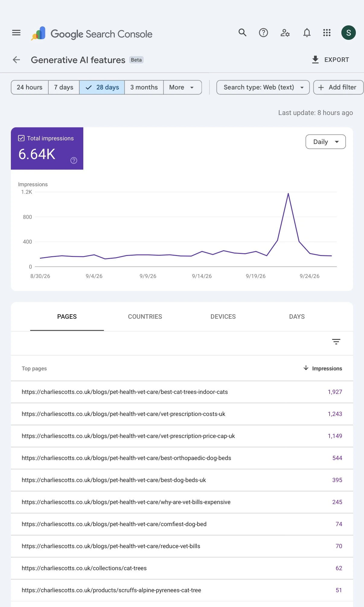Click the Export download button
The width and height of the screenshot is (364, 607).
330,60
